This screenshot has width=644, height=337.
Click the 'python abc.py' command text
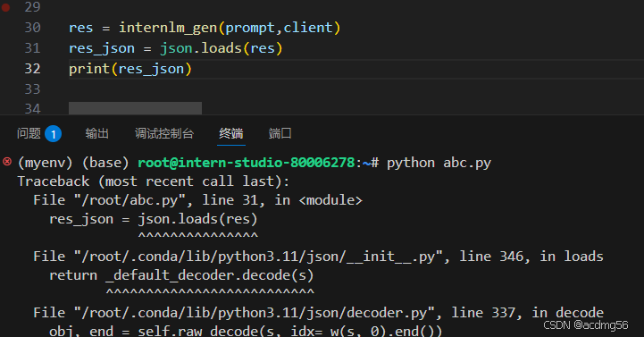pyautogui.click(x=439, y=164)
